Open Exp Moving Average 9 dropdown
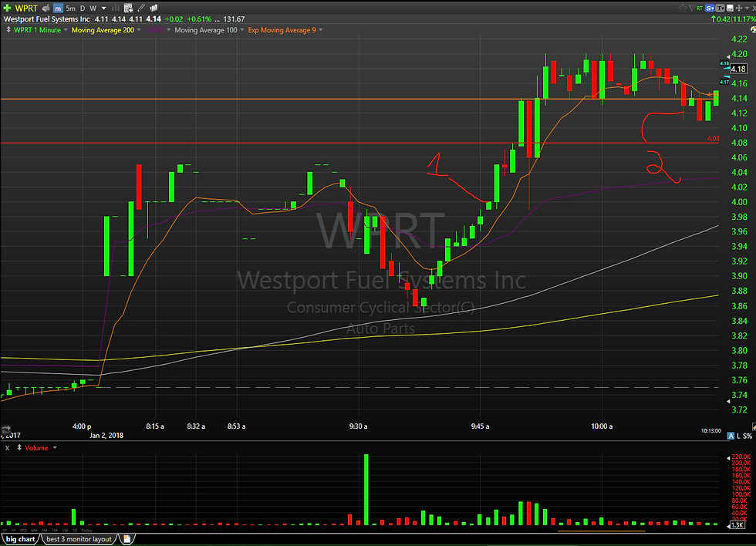756x546 pixels. coord(321,30)
